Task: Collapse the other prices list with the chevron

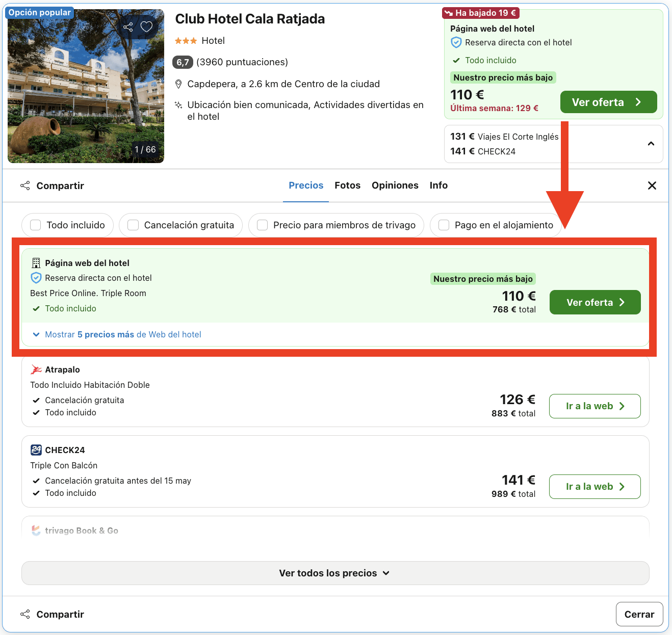Action: [651, 144]
